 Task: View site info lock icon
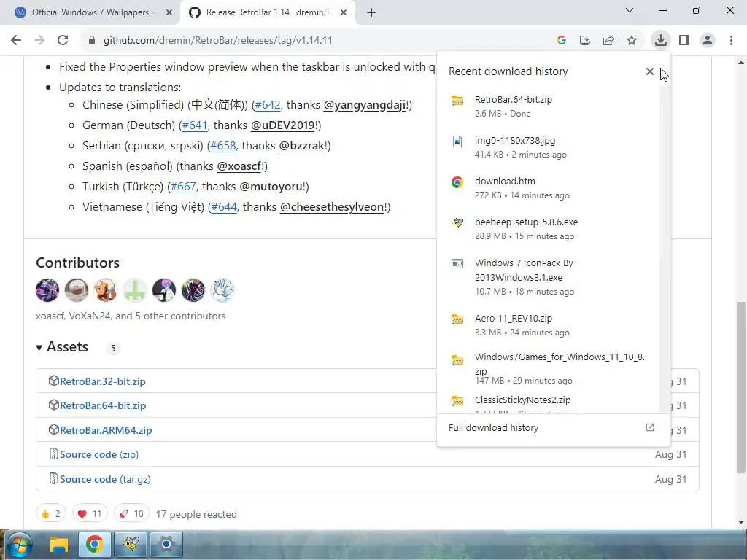point(92,41)
